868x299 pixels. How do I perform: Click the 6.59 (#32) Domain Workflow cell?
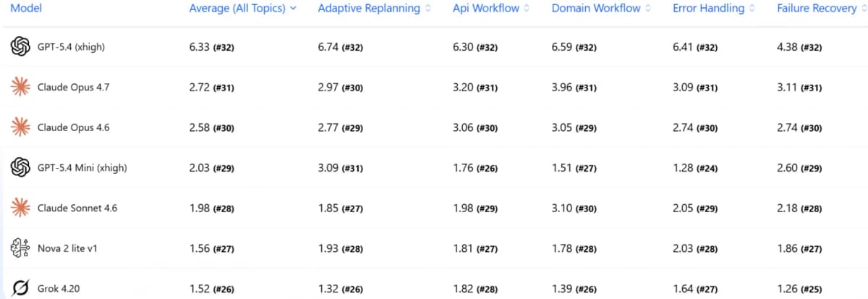coord(574,47)
